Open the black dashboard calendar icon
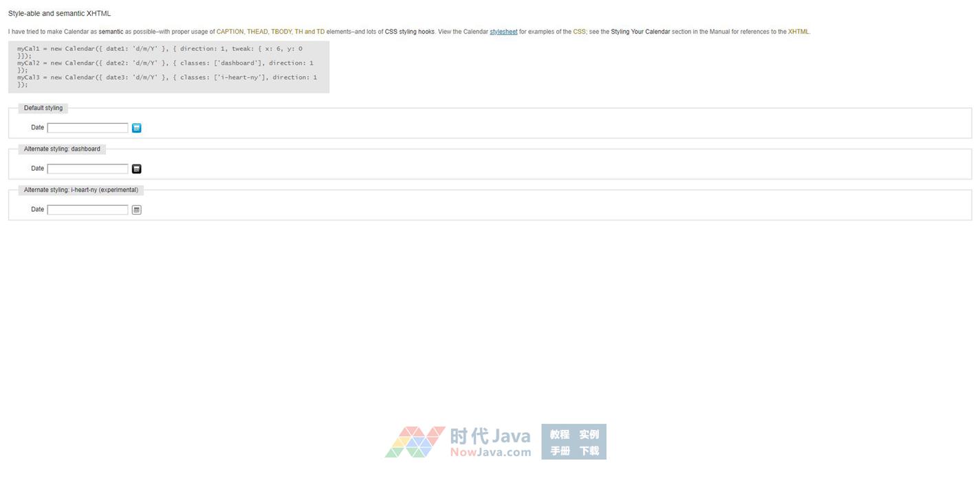This screenshot has height=494, width=980. (x=136, y=169)
